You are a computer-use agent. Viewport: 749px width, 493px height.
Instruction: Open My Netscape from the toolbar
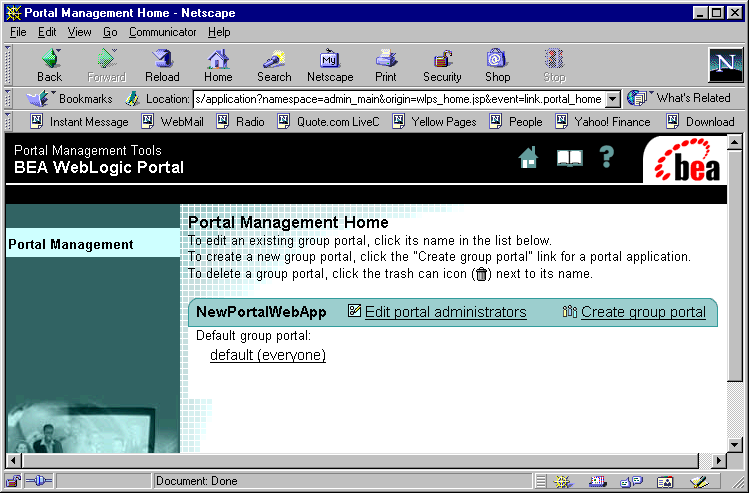pos(330,66)
